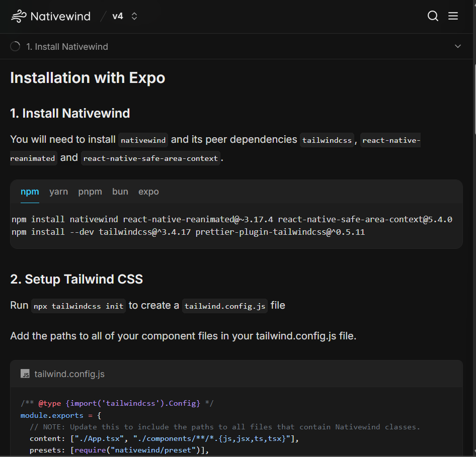This screenshot has height=457, width=476.
Task: Click the 'npm install --dev tailwindcss' command line
Action: pos(188,232)
